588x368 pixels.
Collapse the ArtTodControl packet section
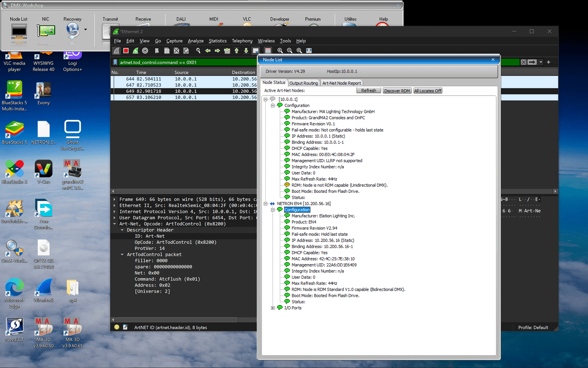pos(122,255)
